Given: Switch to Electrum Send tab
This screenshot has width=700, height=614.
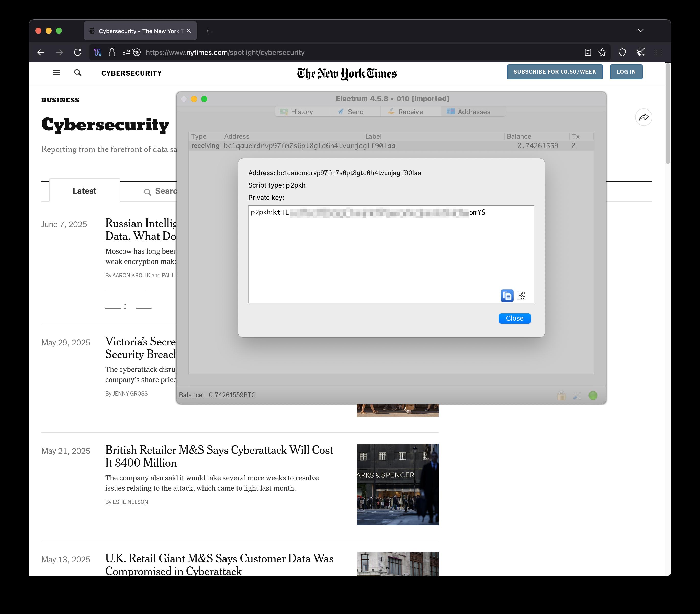Looking at the screenshot, I should coord(355,112).
